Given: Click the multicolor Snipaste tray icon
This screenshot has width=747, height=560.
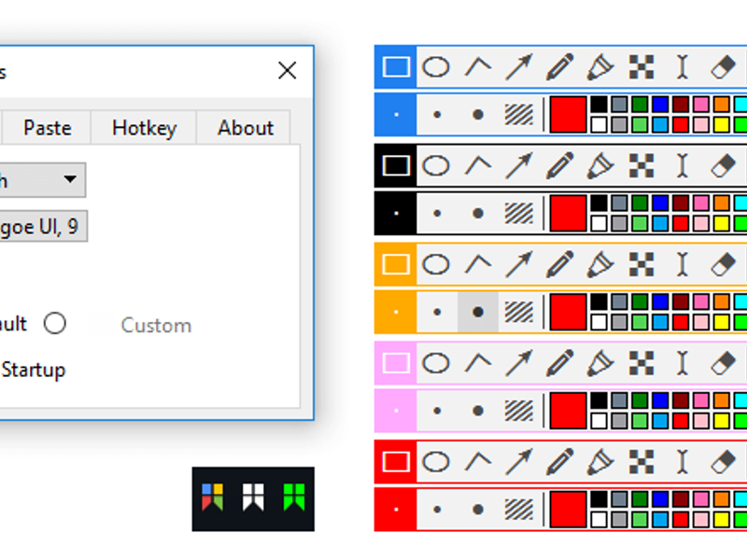Looking at the screenshot, I should [x=213, y=497].
